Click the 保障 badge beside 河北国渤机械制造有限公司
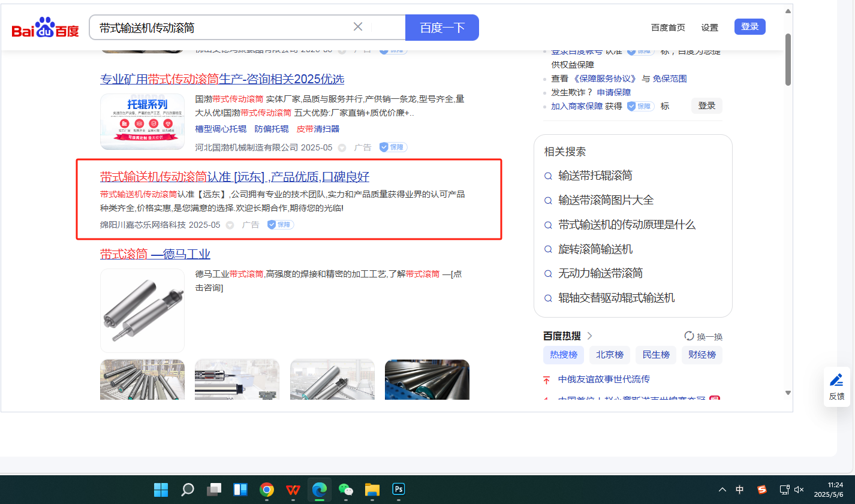 pos(393,147)
